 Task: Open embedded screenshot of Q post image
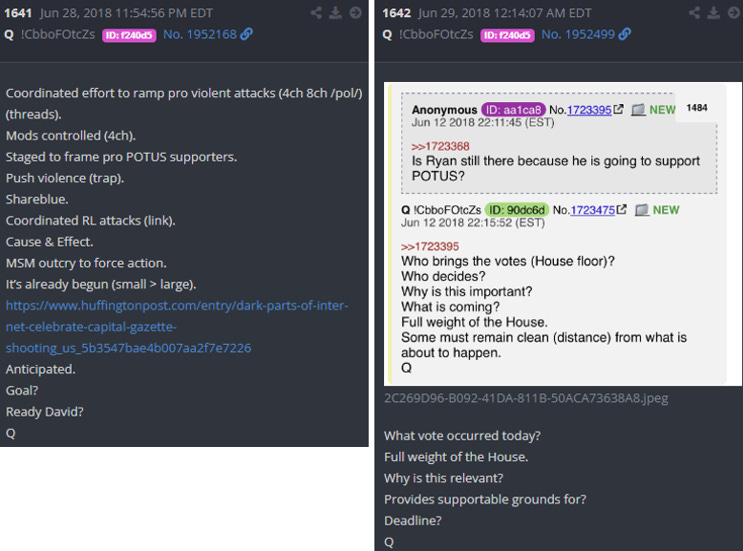[x=562, y=234]
